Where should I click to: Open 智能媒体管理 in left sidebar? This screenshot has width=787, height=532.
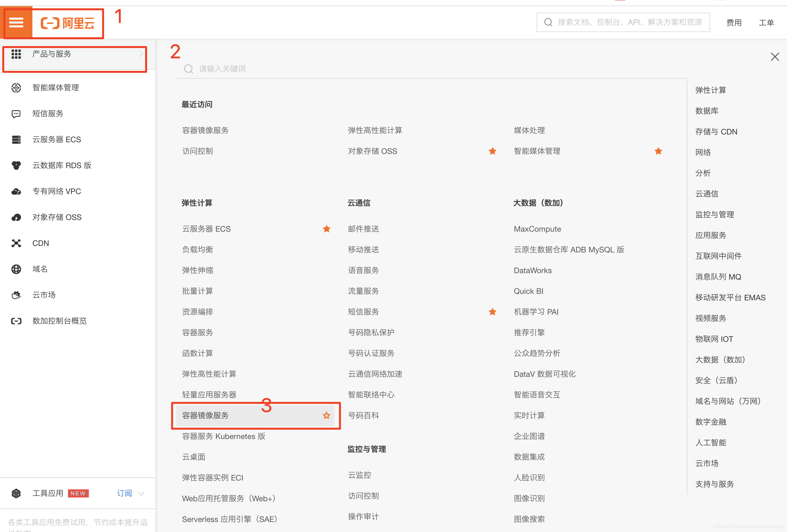tap(55, 88)
